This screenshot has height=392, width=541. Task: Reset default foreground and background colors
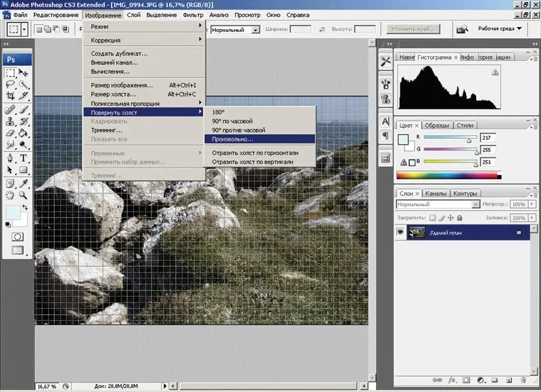coord(8,225)
